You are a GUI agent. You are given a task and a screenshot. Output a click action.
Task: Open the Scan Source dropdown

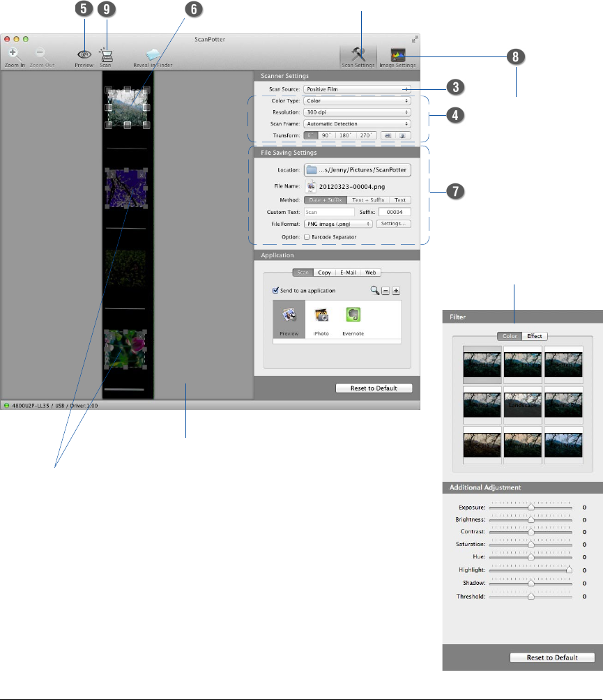coord(357,89)
